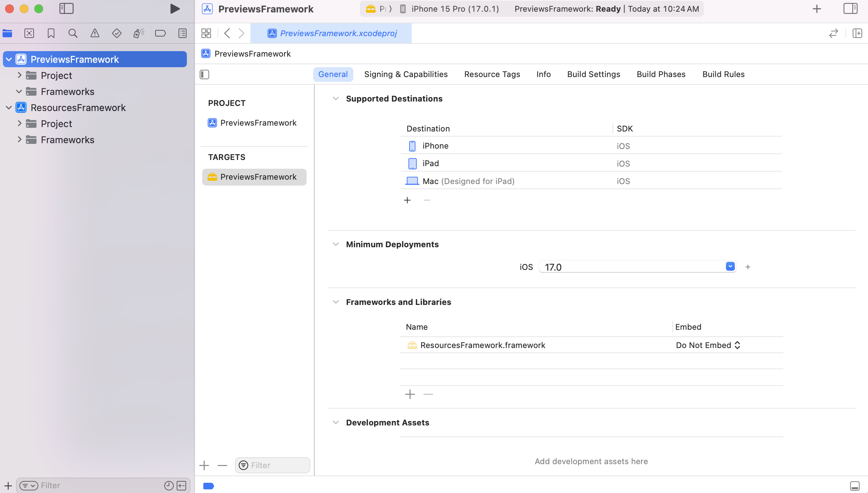Toggle the inspectors panel on the right
Viewport: 868px width, 493px height.
point(850,9)
